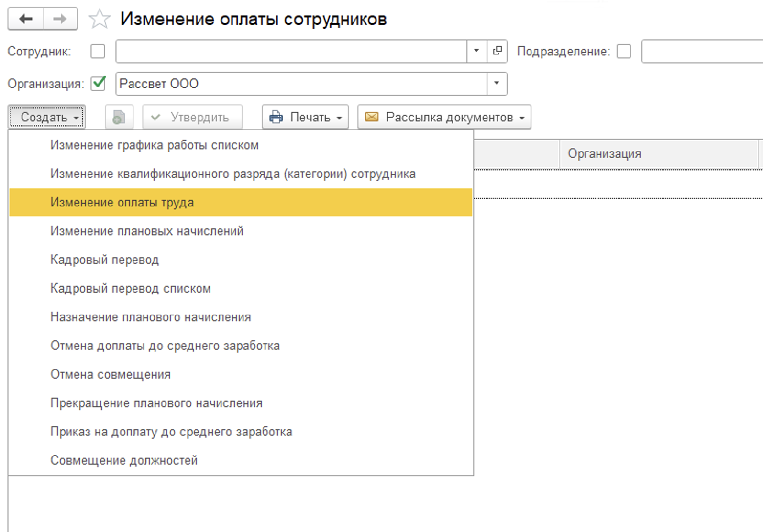Open the Рассылка документов dropdown
The height and width of the screenshot is (532, 763).
tap(444, 117)
